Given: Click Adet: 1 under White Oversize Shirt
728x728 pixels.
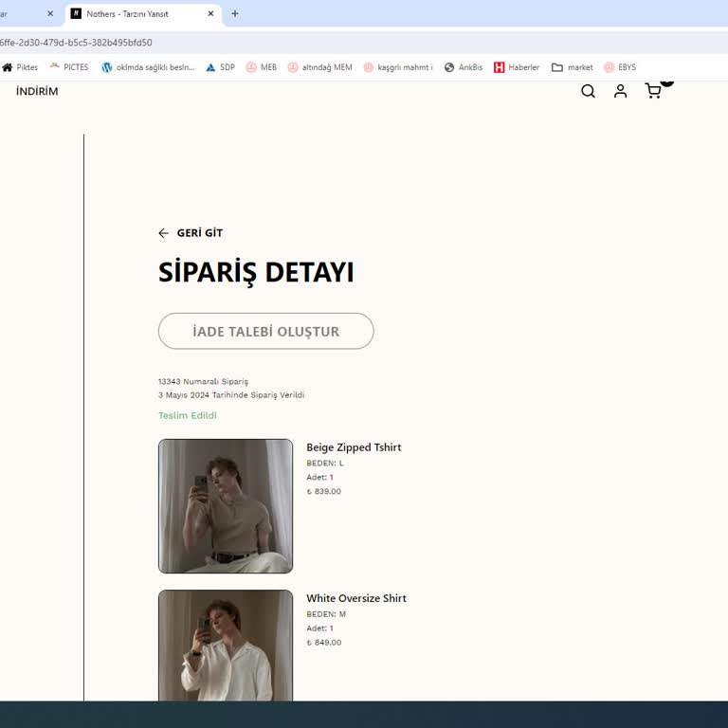Looking at the screenshot, I should click(x=319, y=628).
